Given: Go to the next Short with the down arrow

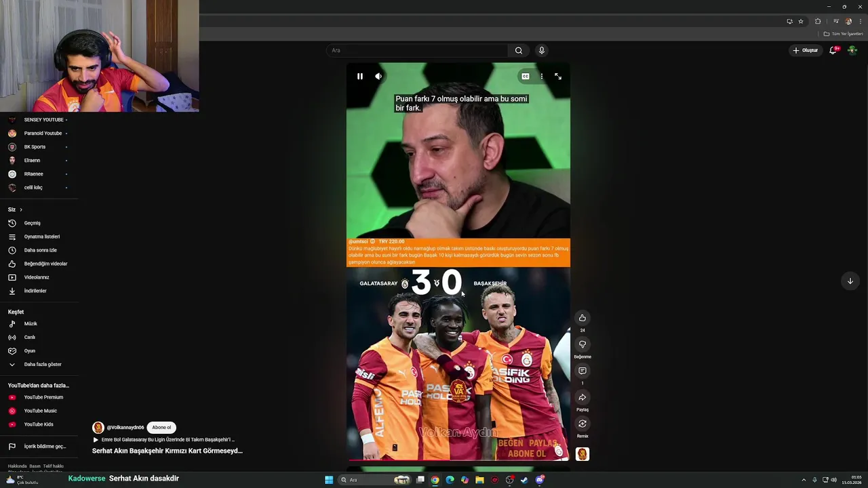Looking at the screenshot, I should click(850, 281).
